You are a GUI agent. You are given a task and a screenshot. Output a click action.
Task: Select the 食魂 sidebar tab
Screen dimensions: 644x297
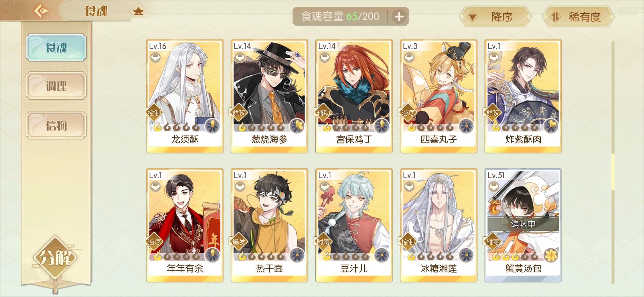click(x=56, y=47)
